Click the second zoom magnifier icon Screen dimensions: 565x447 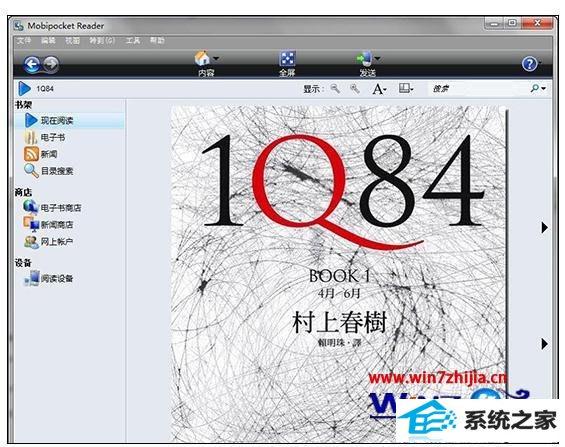(355, 89)
